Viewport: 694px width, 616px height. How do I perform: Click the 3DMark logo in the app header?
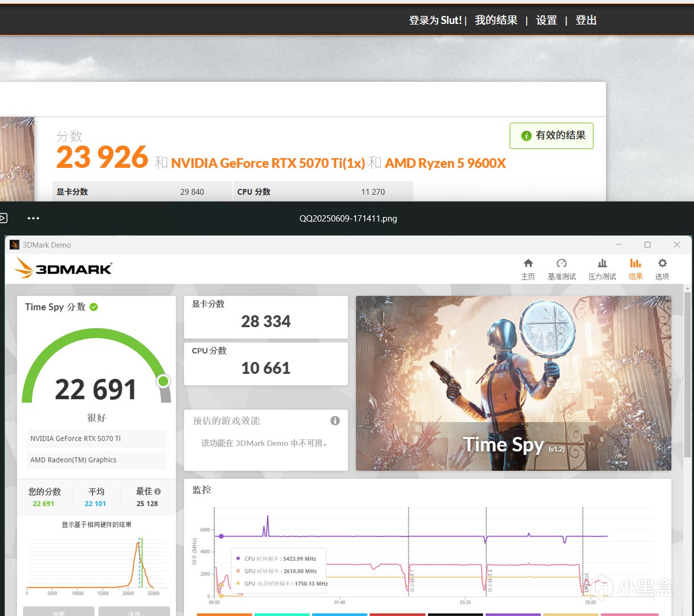click(x=63, y=268)
